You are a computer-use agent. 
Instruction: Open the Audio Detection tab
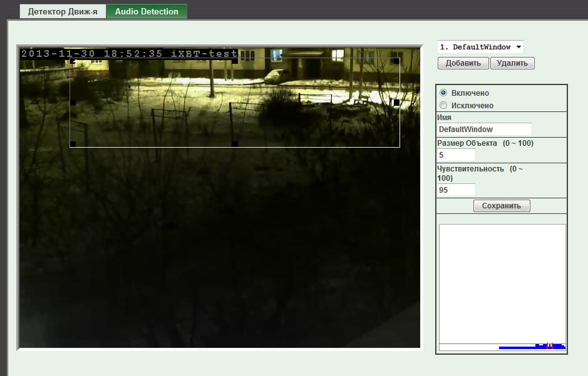(x=147, y=12)
